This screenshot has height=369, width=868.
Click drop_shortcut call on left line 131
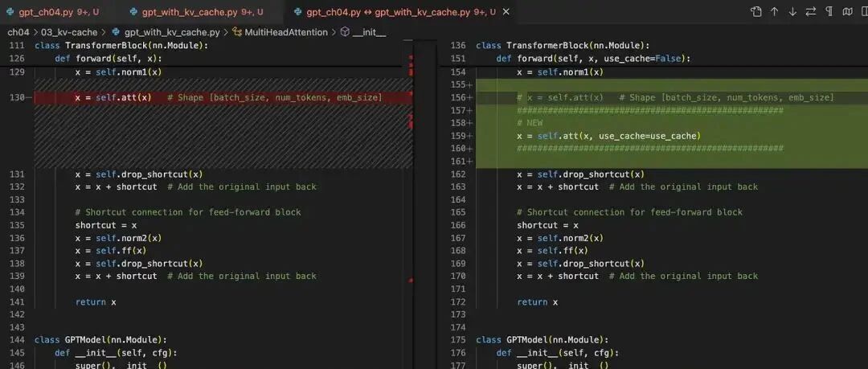[139, 174]
